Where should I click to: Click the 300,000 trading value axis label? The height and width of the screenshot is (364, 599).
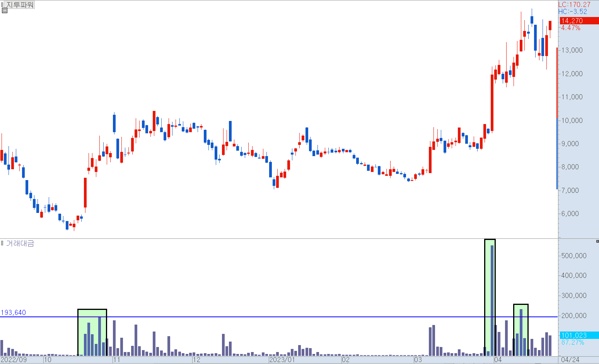(574, 296)
